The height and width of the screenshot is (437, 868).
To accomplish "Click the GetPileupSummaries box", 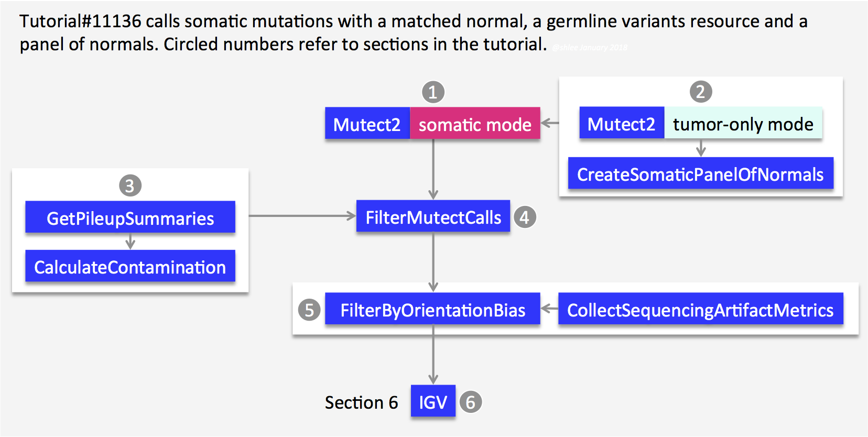I will (x=130, y=217).
